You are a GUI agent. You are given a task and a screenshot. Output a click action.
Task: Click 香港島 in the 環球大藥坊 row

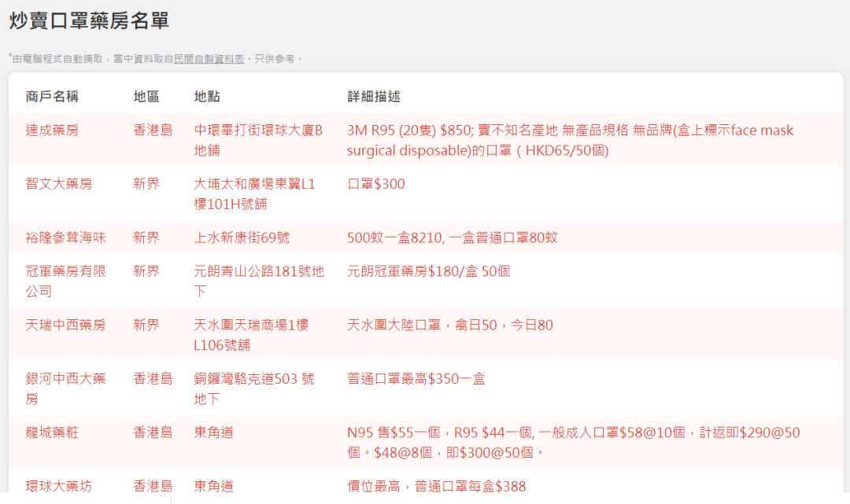pos(153,486)
